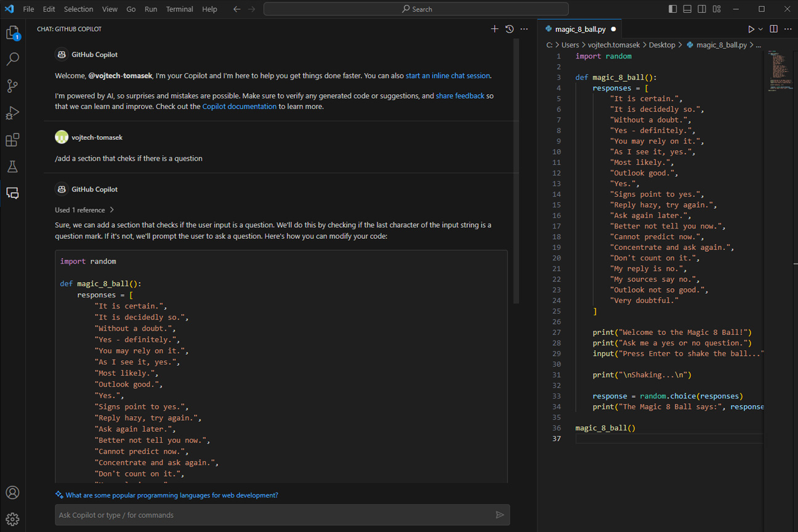Viewport: 798px width, 532px height.
Task: Toggle the secondary side bar layout button
Action: [702, 9]
